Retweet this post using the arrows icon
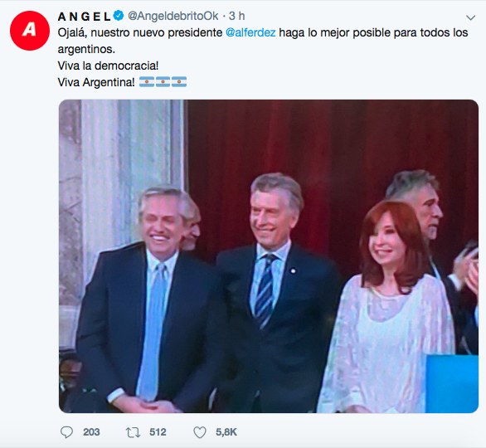This screenshot has height=448, width=486. [133, 432]
